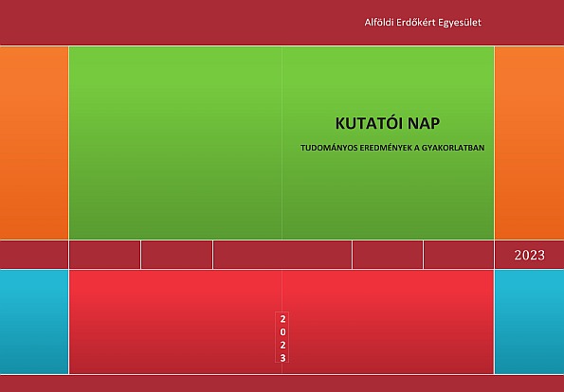Select the bright red panel right of vertical 2023

tap(391, 322)
